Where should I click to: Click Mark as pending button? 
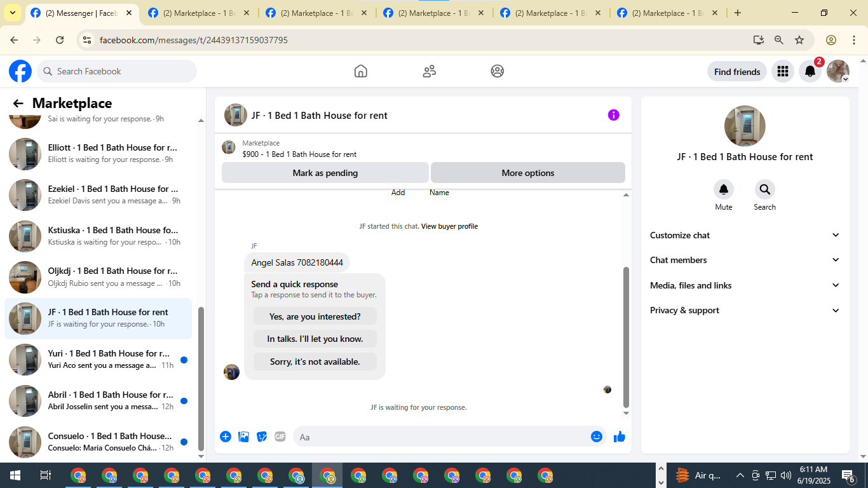(x=325, y=173)
